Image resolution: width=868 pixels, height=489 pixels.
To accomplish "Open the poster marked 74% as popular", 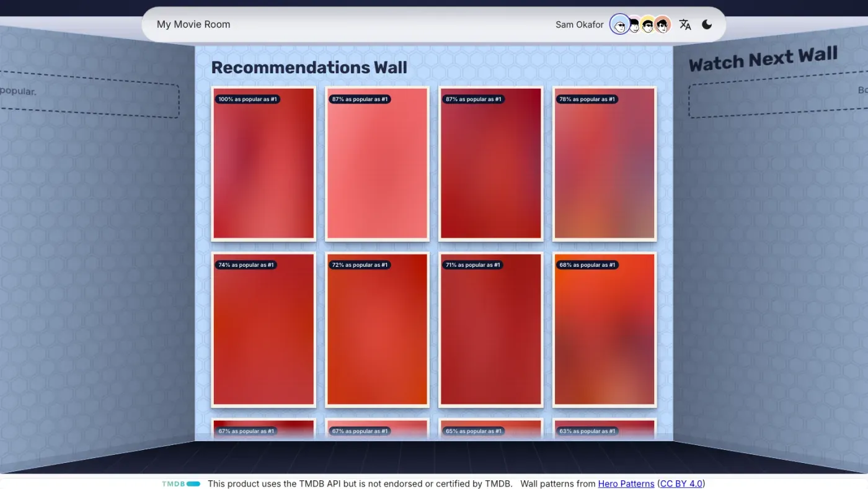I will click(x=263, y=330).
